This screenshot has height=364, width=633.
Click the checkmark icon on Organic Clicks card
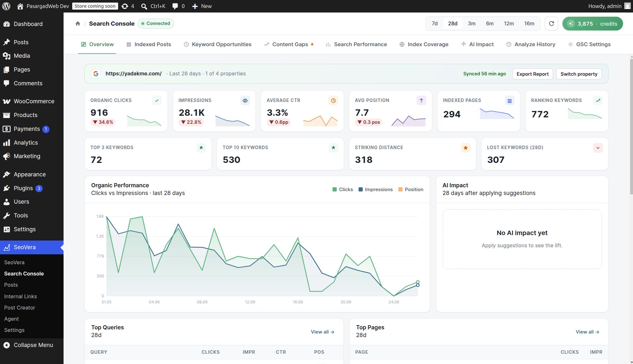(x=157, y=100)
